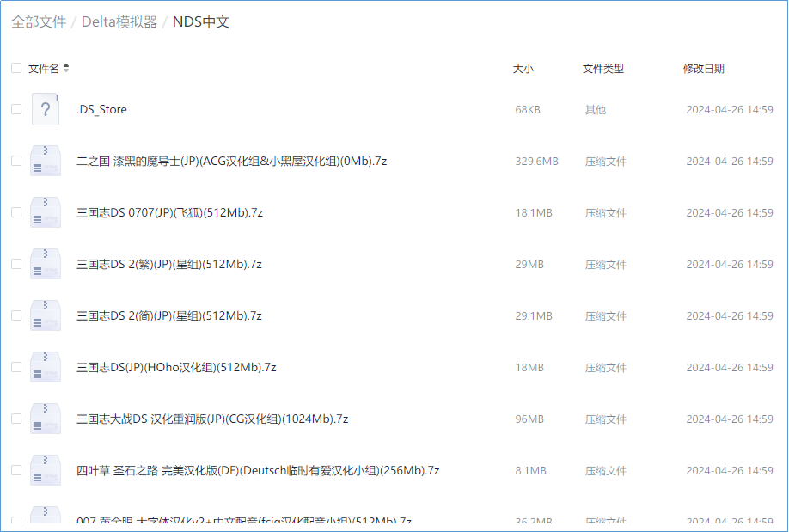The width and height of the screenshot is (789, 532).
Task: Click the 8.1MB size value
Action: click(530, 471)
